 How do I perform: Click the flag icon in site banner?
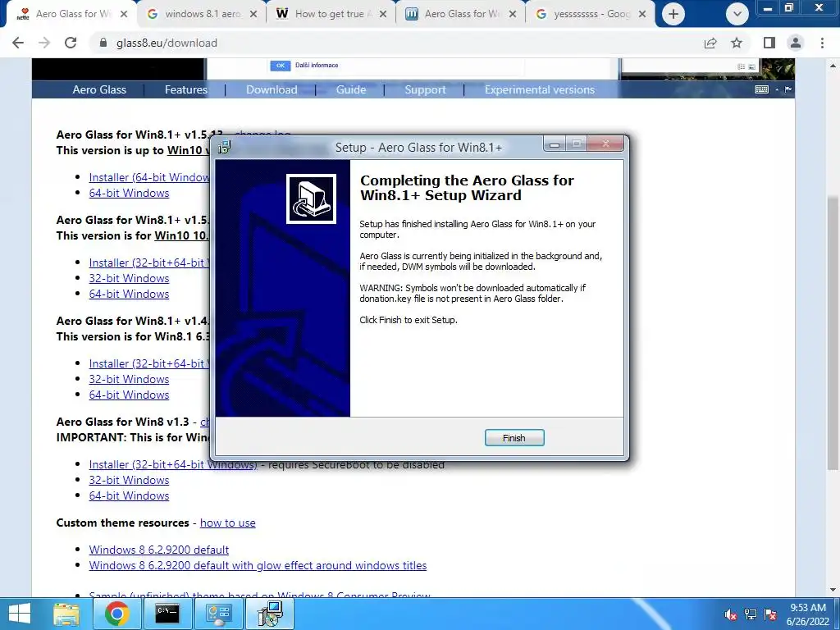point(788,89)
